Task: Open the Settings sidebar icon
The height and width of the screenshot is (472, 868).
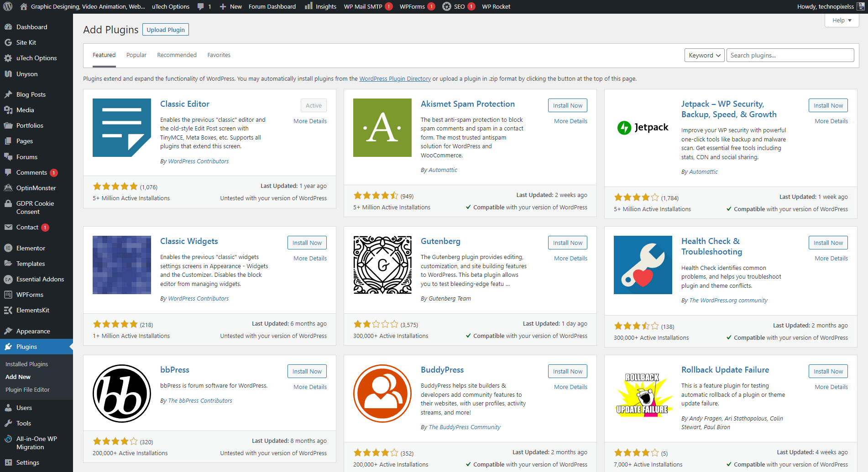Action: click(x=8, y=462)
